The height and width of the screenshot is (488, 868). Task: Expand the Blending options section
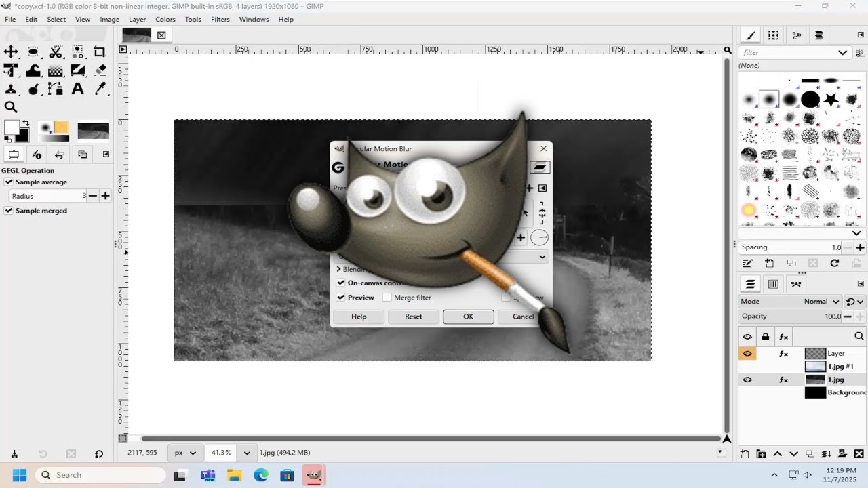tap(339, 269)
